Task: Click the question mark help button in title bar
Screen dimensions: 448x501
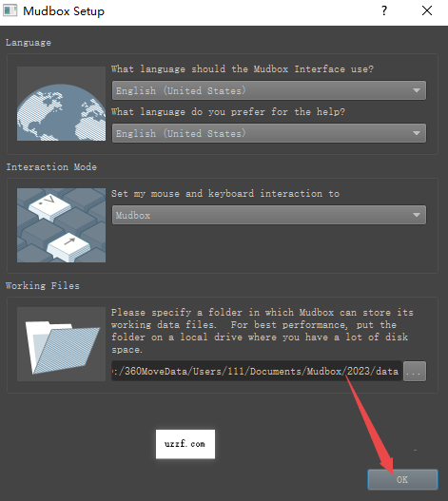Action: click(384, 11)
